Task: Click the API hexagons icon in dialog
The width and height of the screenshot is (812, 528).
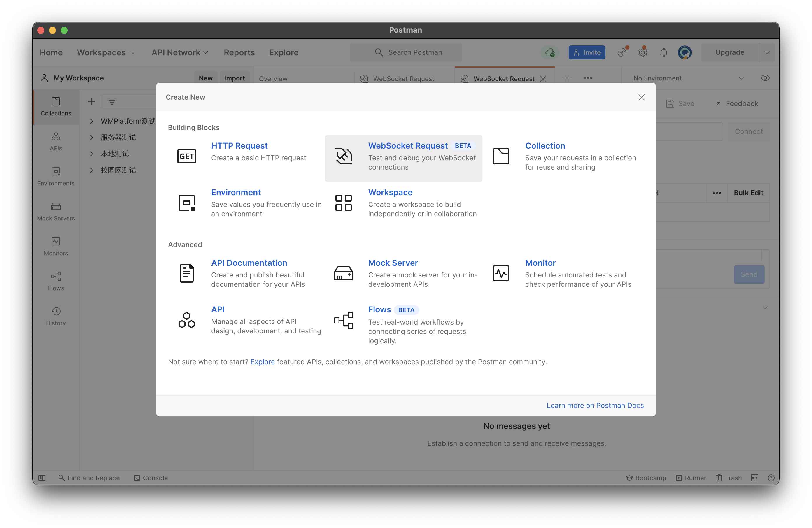Action: tap(186, 320)
